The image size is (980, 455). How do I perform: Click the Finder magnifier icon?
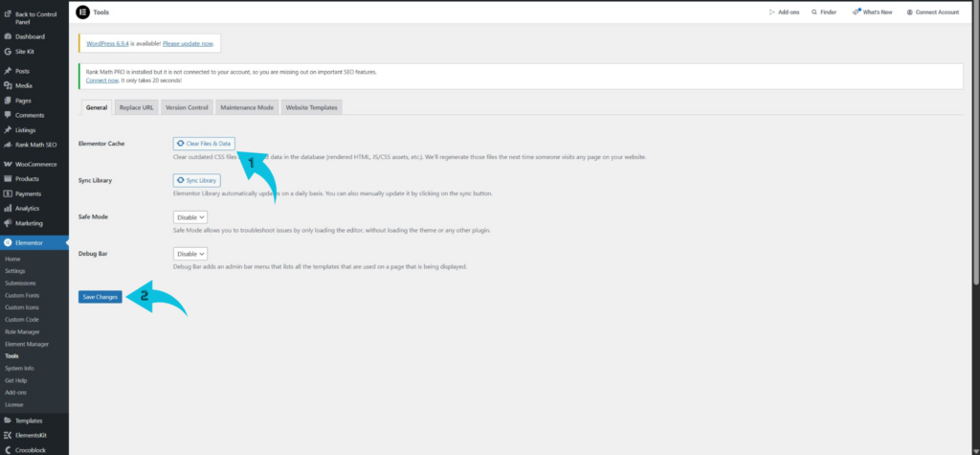click(x=813, y=11)
